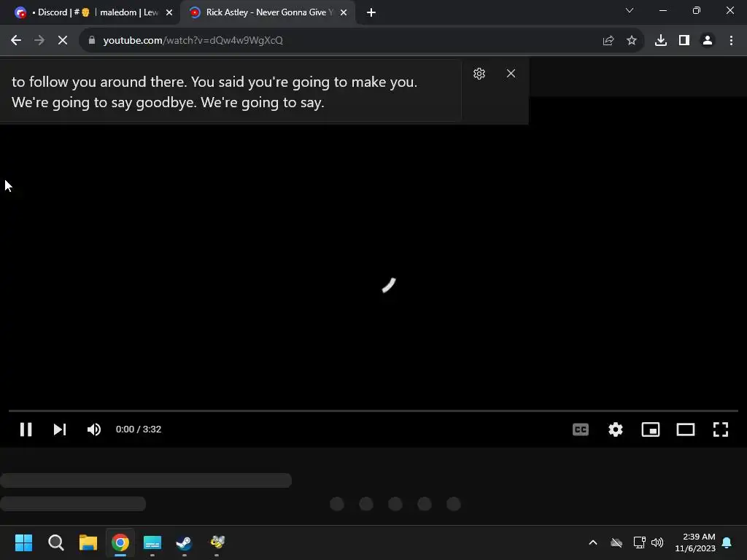Close the Rick Astley tab
747x560 pixels.
(x=344, y=13)
